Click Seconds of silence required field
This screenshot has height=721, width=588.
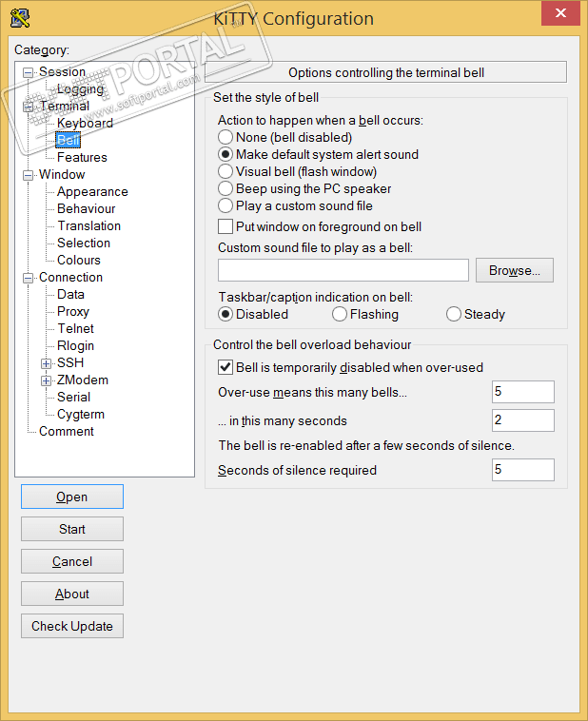523,470
